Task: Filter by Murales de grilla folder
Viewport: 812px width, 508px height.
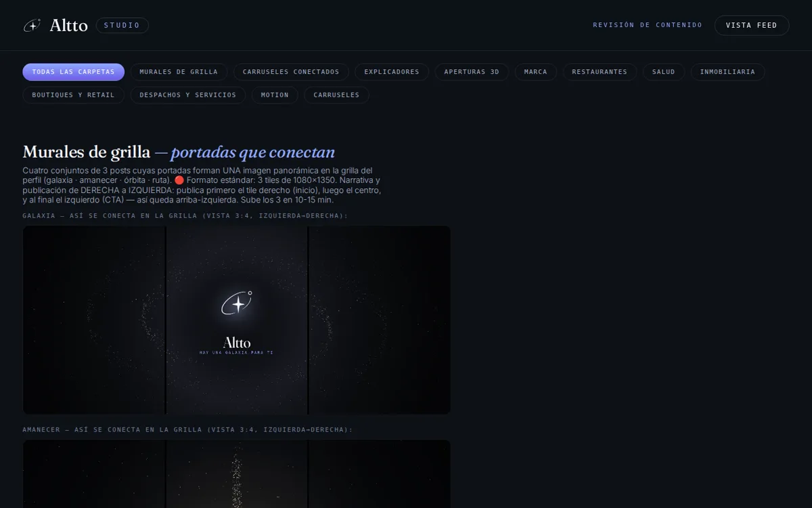Action: click(179, 72)
